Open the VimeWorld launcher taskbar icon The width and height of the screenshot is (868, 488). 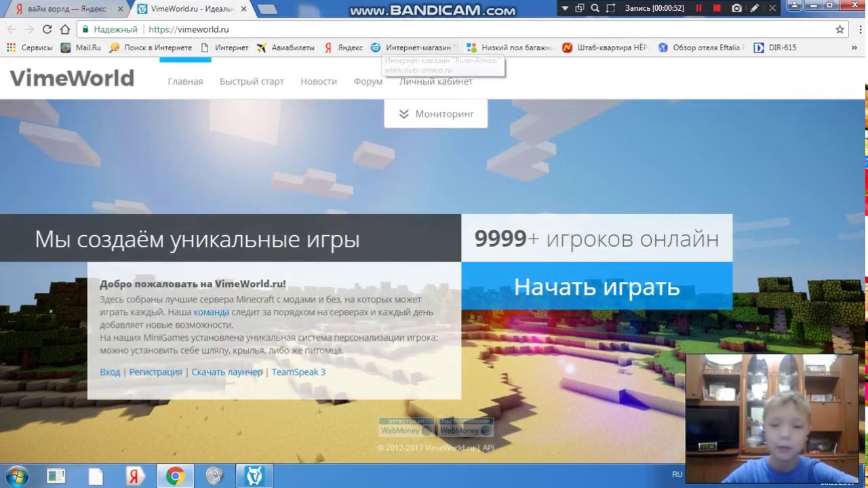(x=254, y=476)
